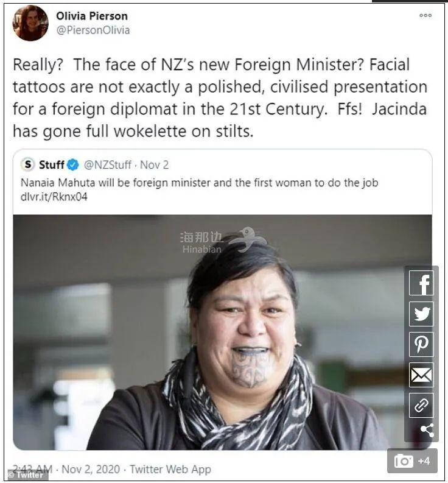The image size is (448, 483).
Task: Open the tweet's three-dot more menu
Action: (x=425, y=15)
